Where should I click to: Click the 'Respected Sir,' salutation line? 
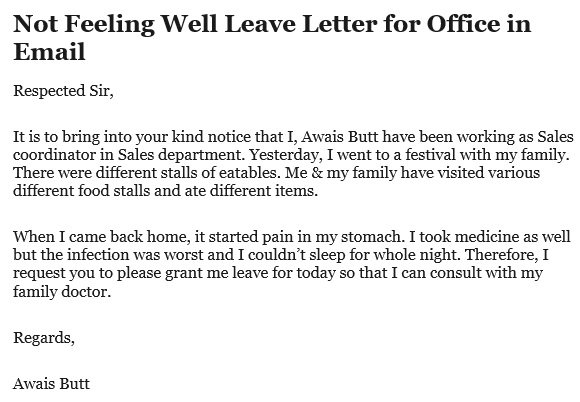(63, 91)
